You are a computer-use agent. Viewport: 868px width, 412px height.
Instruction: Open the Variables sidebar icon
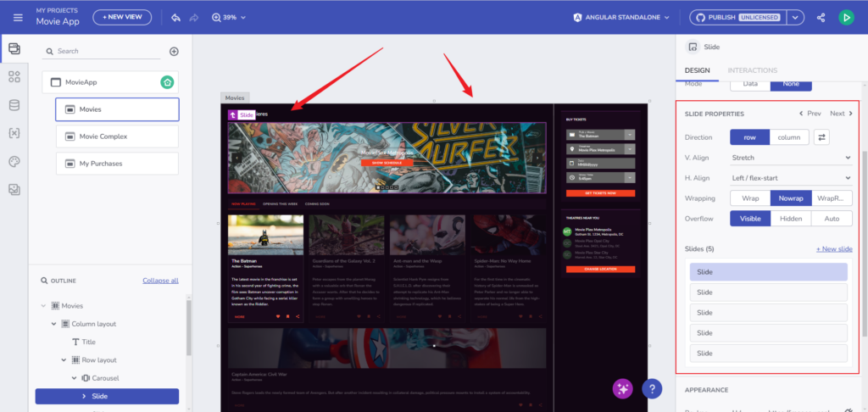click(x=14, y=133)
